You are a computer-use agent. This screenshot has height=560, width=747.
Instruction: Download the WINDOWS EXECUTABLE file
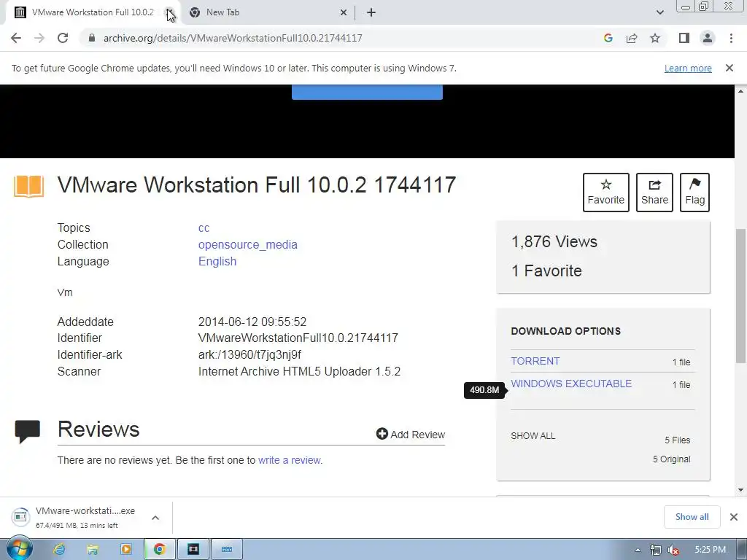point(571,384)
